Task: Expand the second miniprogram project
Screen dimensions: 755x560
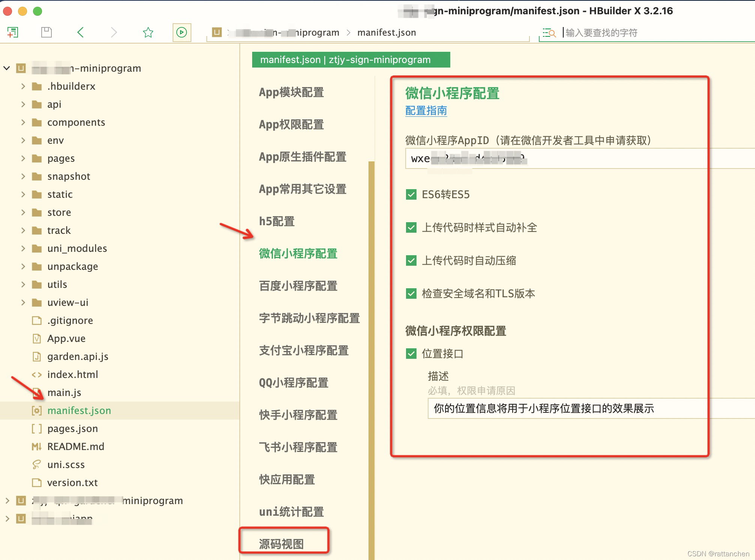Action: [x=7, y=501]
